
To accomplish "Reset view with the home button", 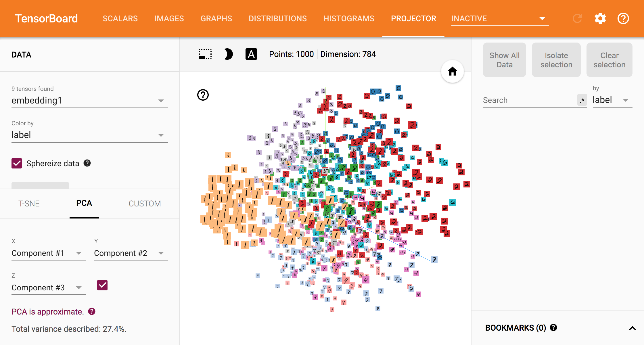I will 452,71.
